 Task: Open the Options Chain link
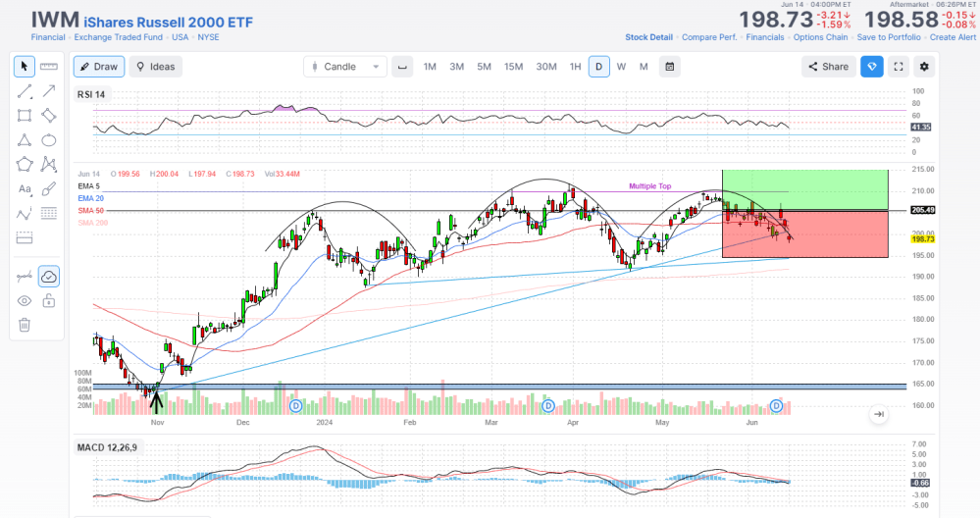820,37
